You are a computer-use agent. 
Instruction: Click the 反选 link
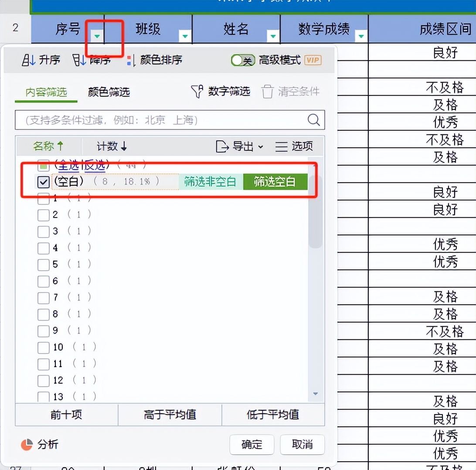[x=95, y=165]
